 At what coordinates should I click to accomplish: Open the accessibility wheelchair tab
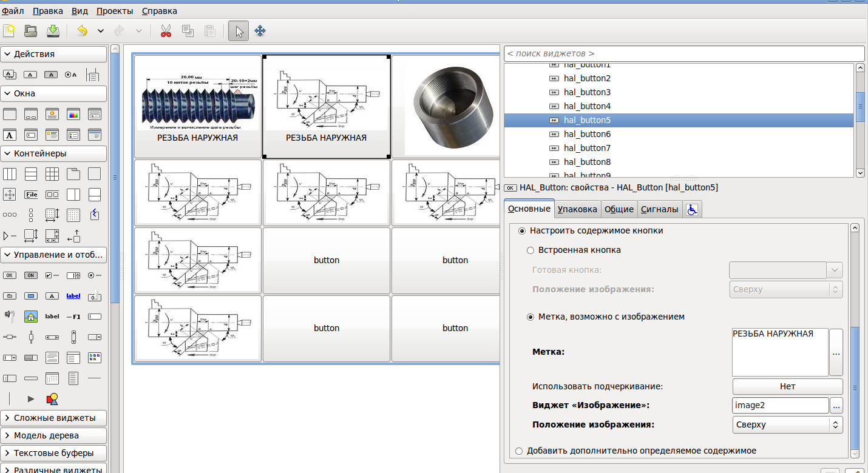pos(692,209)
